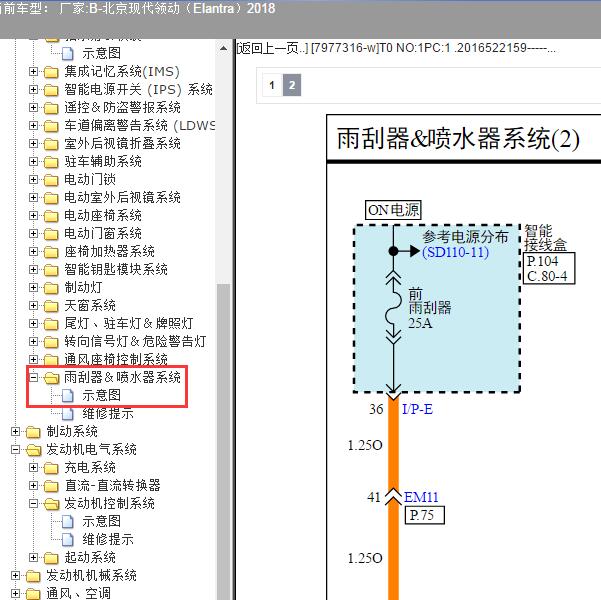Expand the 起动系统 node
This screenshot has width=601, height=600.
pyautogui.click(x=33, y=557)
